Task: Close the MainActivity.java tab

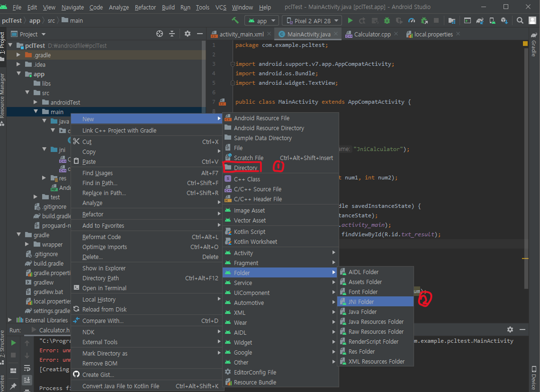Action: coord(336,34)
